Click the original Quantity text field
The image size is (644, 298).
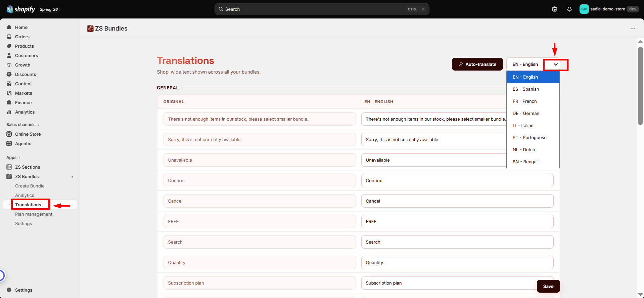[x=260, y=262]
